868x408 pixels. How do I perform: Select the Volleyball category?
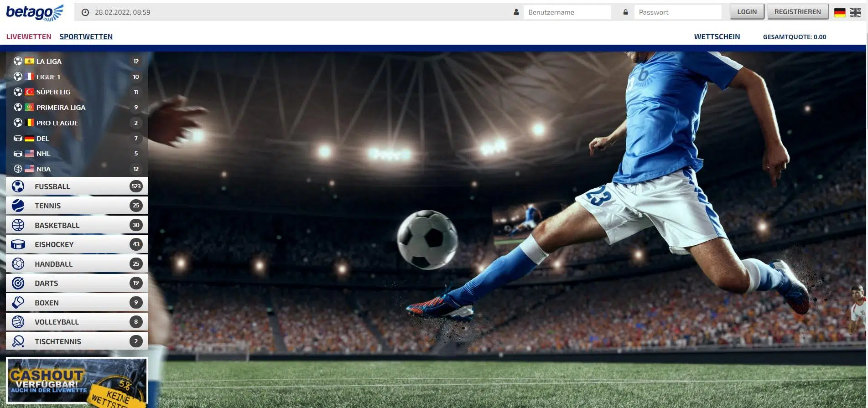point(77,322)
